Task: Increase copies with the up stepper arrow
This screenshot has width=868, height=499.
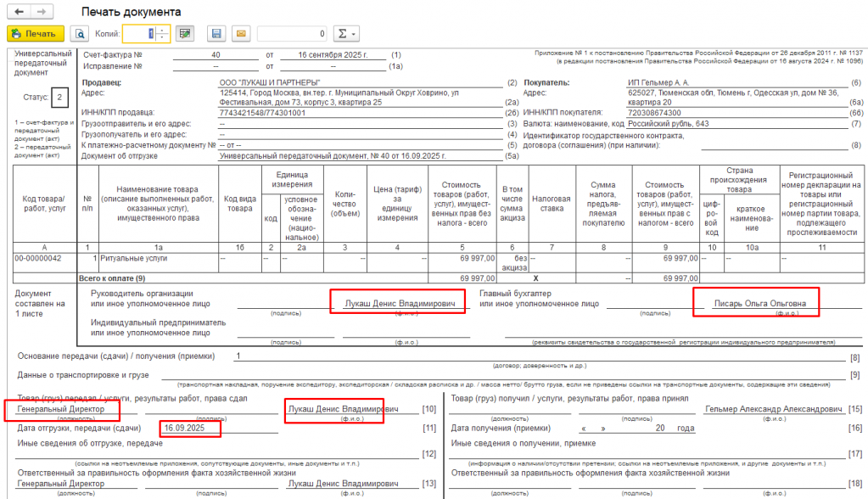Action: click(x=163, y=30)
